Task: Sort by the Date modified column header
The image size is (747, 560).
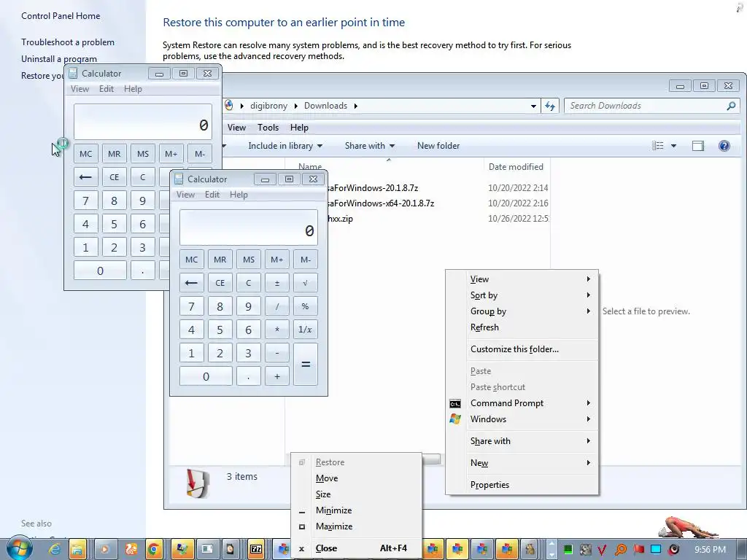Action: click(x=516, y=167)
